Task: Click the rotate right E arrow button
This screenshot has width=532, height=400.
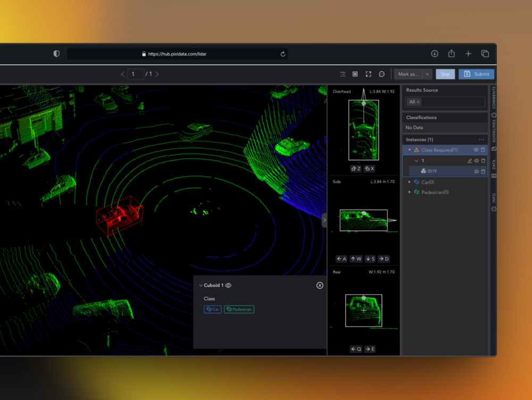Action: (370, 349)
